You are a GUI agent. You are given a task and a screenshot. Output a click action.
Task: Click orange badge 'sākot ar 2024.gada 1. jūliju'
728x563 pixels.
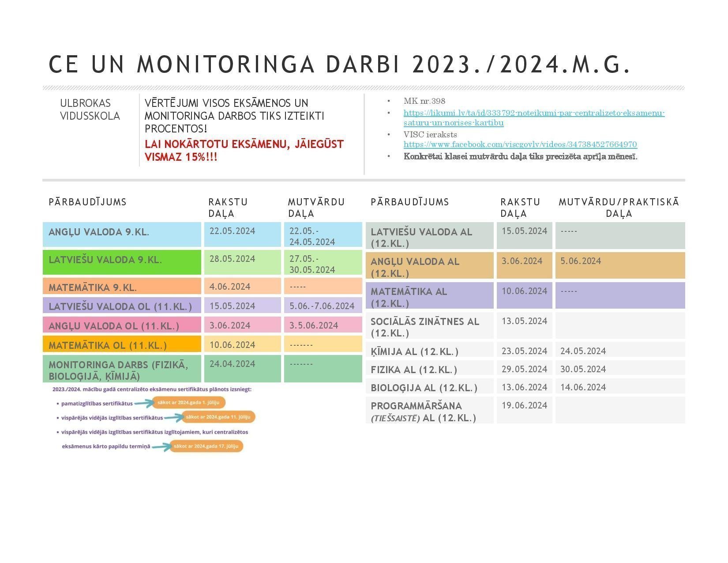188,402
